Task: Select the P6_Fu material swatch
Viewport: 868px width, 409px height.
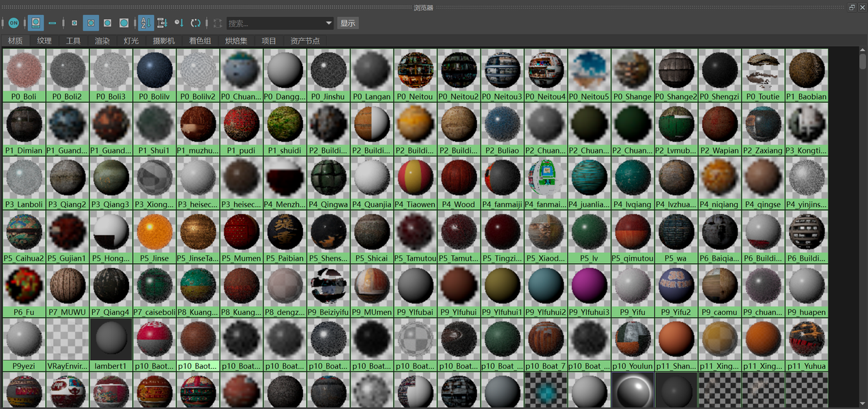Action: 24,290
